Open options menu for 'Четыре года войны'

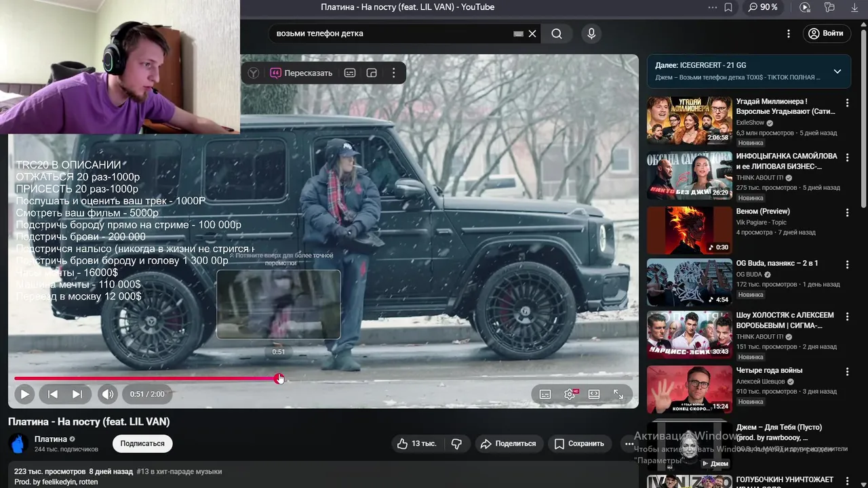pyautogui.click(x=847, y=372)
